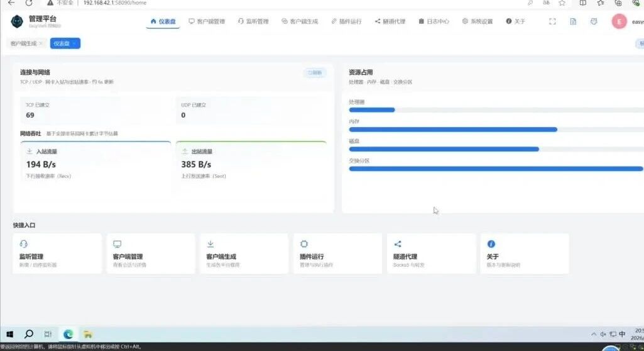644x351 pixels.
Task: Click monitor icon on 客户端管理 card
Action: [x=117, y=244]
